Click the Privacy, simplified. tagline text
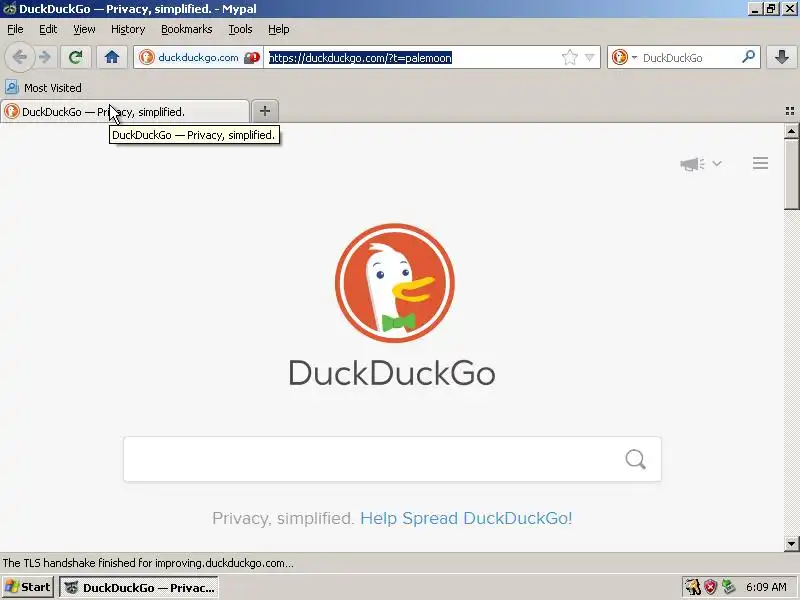This screenshot has height=600, width=800. pyautogui.click(x=283, y=518)
